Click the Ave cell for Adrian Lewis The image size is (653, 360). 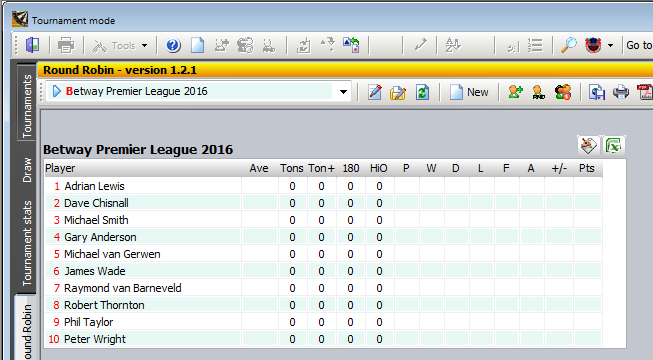(260, 186)
